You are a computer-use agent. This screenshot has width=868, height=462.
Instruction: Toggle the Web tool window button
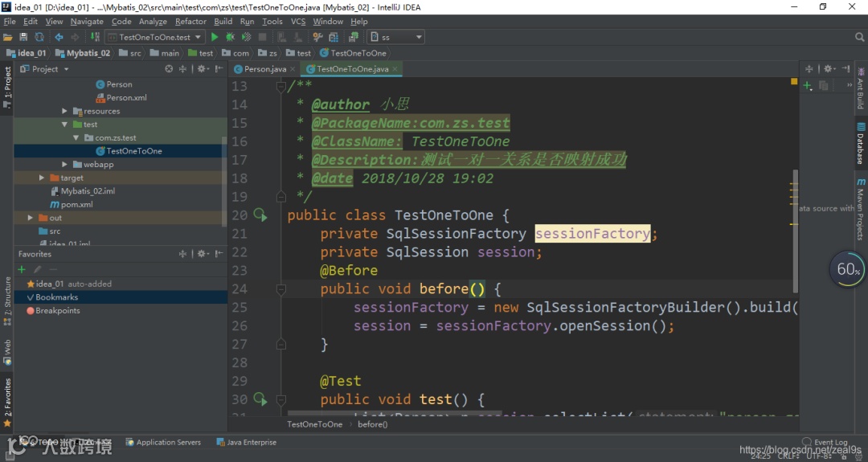tap(7, 353)
